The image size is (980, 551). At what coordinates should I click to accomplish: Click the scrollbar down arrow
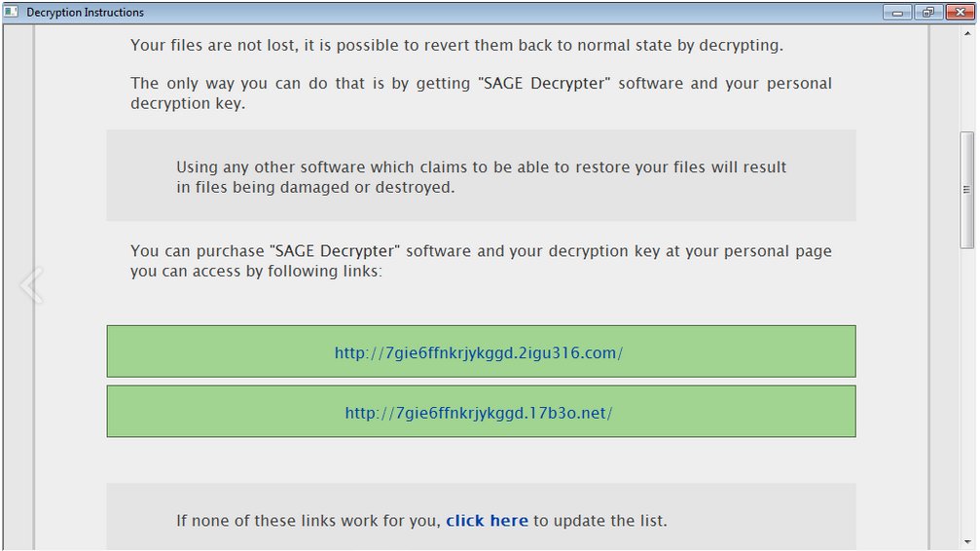(967, 542)
